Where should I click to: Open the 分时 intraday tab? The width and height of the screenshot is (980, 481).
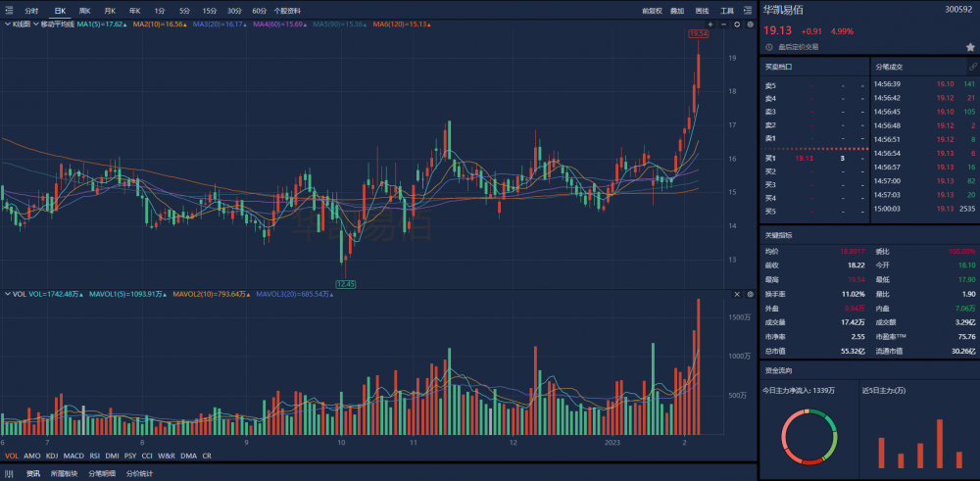click(x=31, y=10)
